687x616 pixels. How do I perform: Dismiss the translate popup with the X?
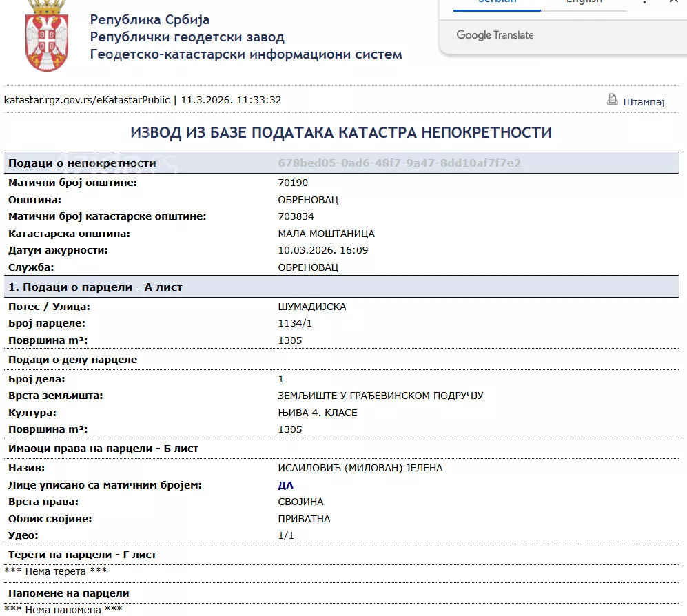[x=674, y=3]
